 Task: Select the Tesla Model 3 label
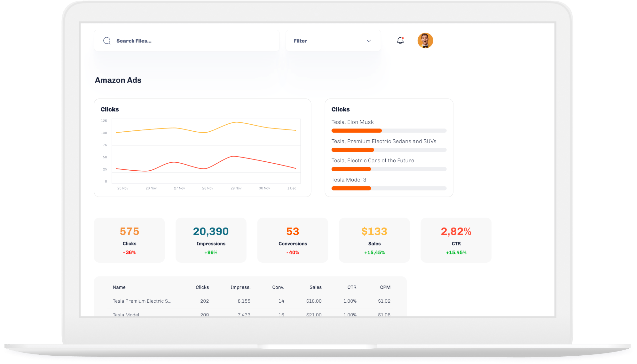349,180
